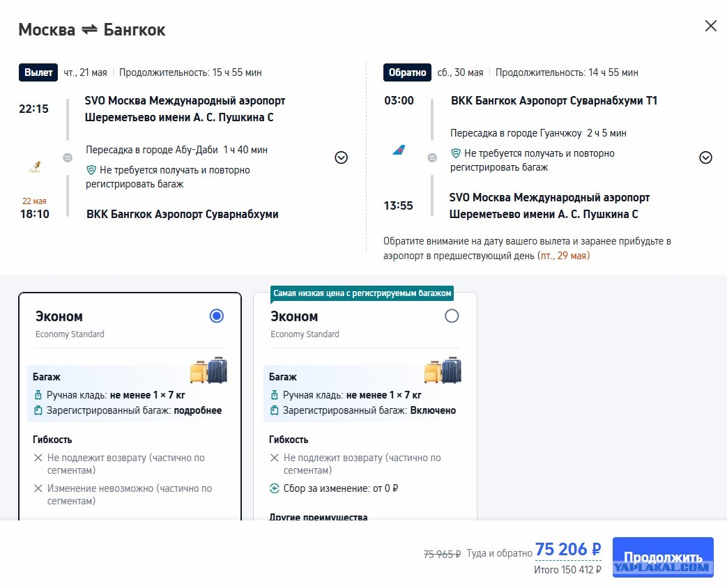Screen dimensions: 727x588
Task: Click the Вылет departure label tab
Action: 38,72
